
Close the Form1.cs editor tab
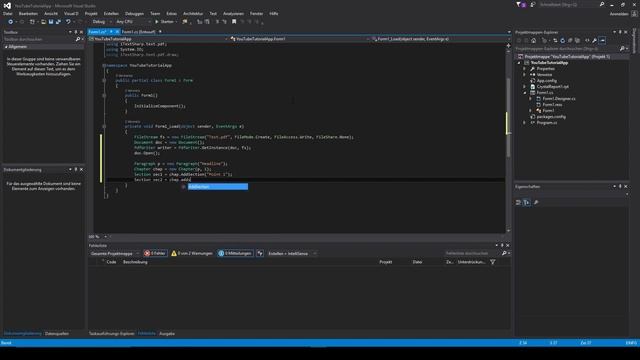(x=117, y=31)
